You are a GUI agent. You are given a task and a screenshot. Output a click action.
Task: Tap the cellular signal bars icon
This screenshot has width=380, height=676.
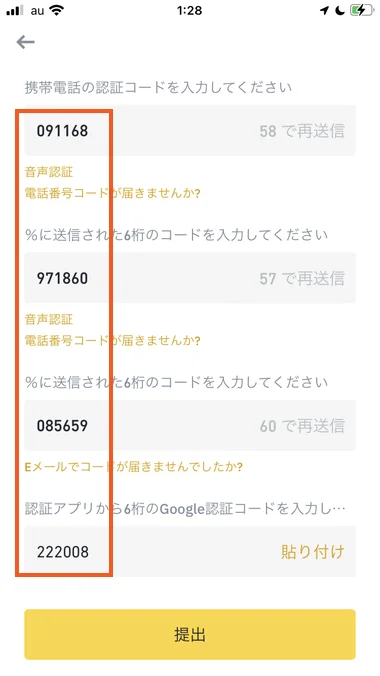tap(15, 10)
